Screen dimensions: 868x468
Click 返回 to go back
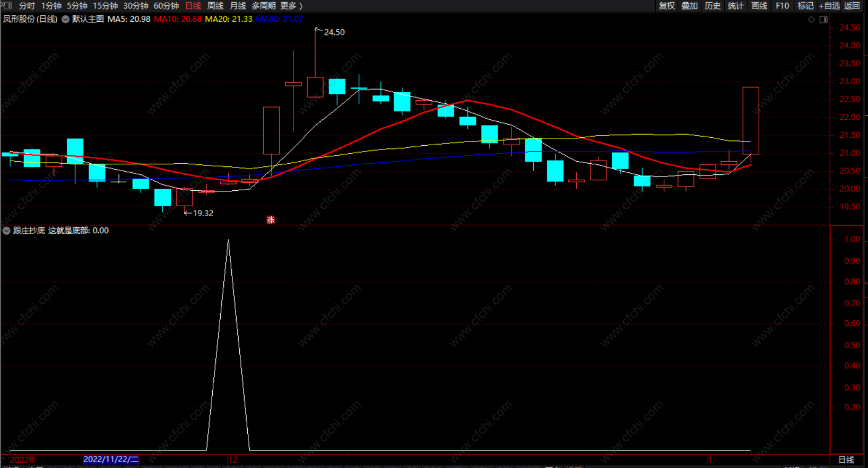point(852,6)
